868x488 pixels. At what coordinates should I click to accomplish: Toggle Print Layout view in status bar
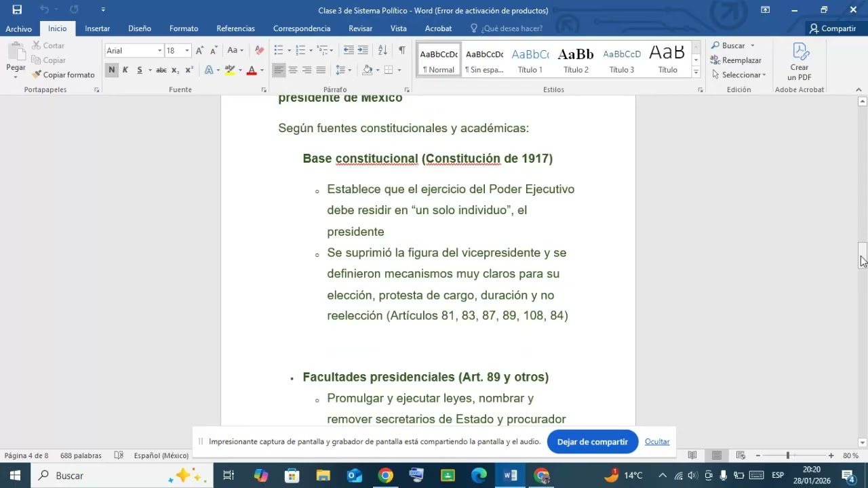[x=717, y=455]
